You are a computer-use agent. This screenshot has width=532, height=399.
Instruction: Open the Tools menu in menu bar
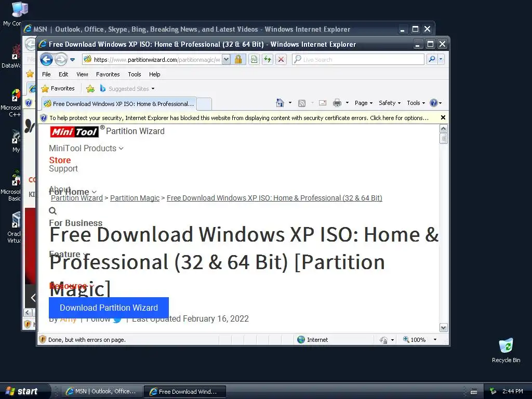pos(135,74)
